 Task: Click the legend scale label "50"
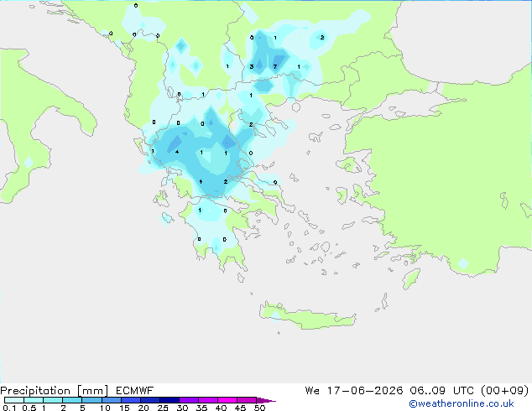[259, 408]
